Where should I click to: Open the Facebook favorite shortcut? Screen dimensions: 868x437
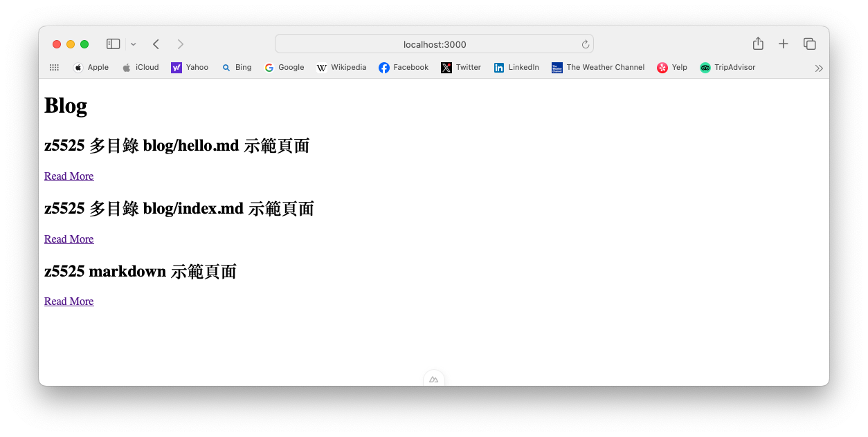(x=404, y=67)
